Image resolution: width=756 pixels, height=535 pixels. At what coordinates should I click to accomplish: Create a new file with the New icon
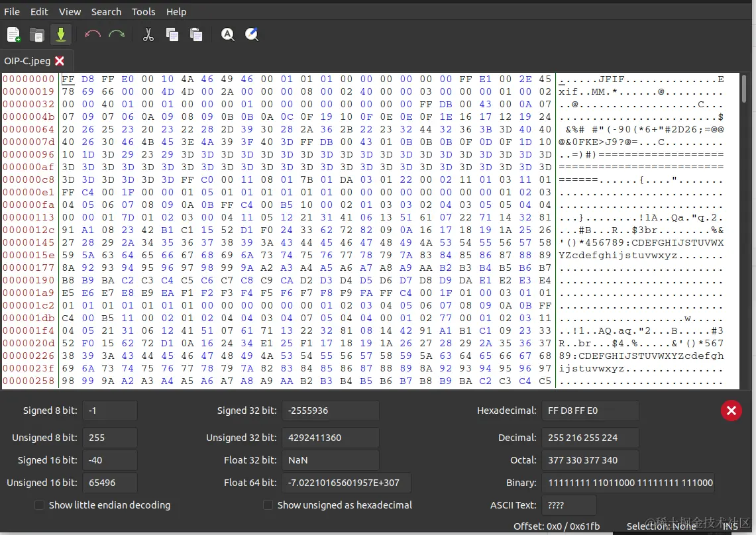click(13, 34)
